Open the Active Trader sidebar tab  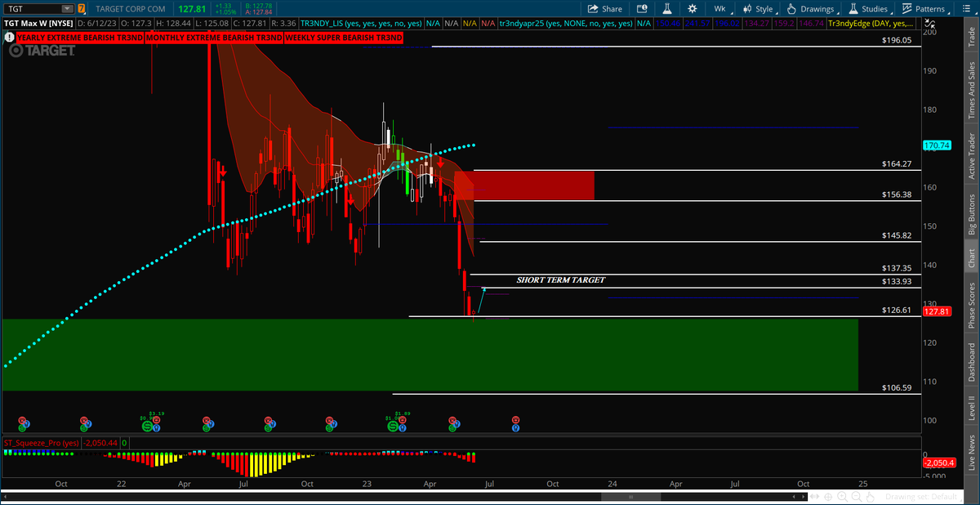coord(972,157)
